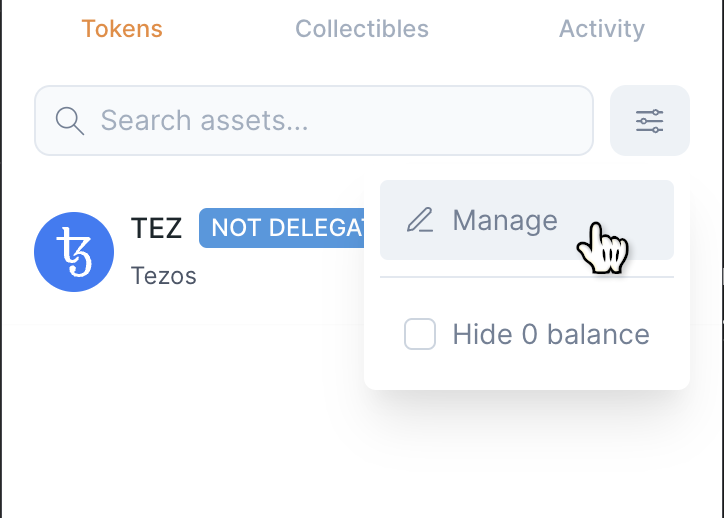Click the Manage text label
This screenshot has height=518, width=724.
pos(505,220)
